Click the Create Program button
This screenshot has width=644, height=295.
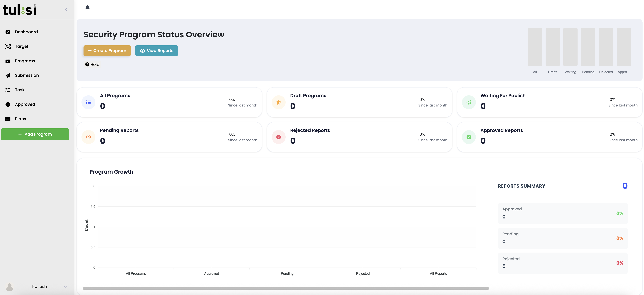point(107,51)
